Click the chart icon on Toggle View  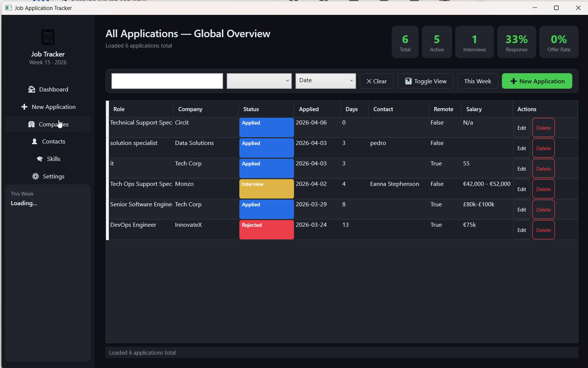pos(408,81)
